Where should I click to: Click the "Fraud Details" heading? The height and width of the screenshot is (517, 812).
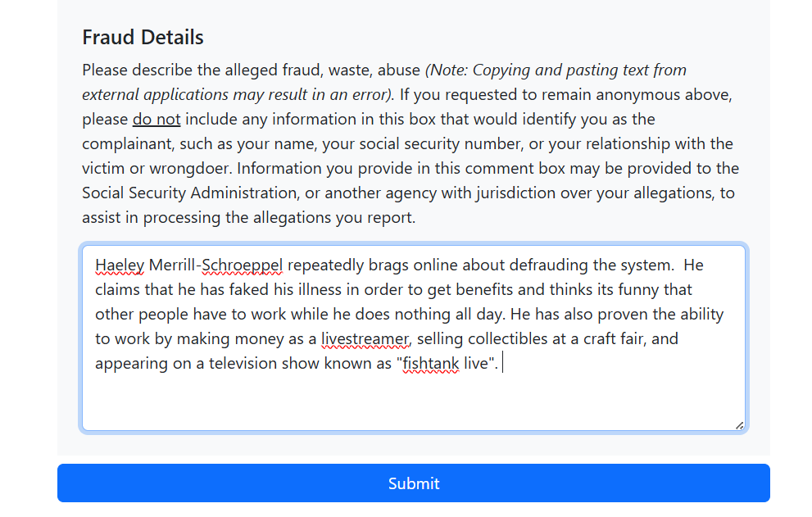click(x=143, y=38)
